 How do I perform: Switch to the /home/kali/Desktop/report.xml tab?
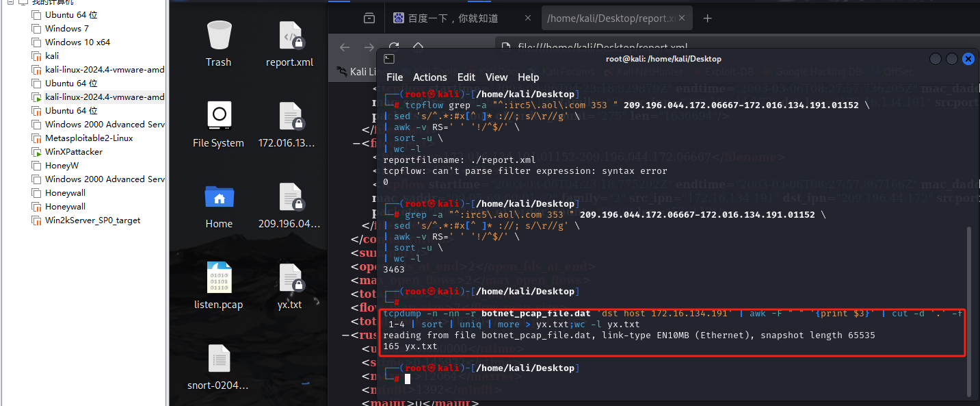point(618,18)
